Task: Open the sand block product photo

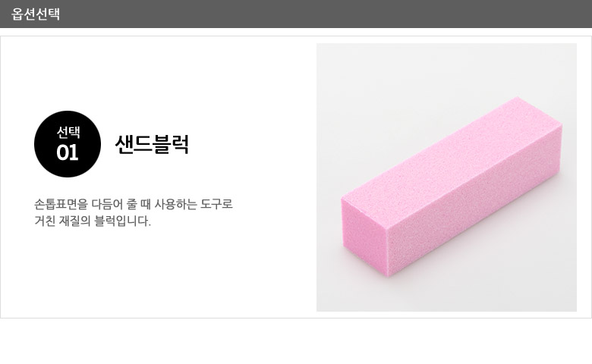Action: pos(446,177)
